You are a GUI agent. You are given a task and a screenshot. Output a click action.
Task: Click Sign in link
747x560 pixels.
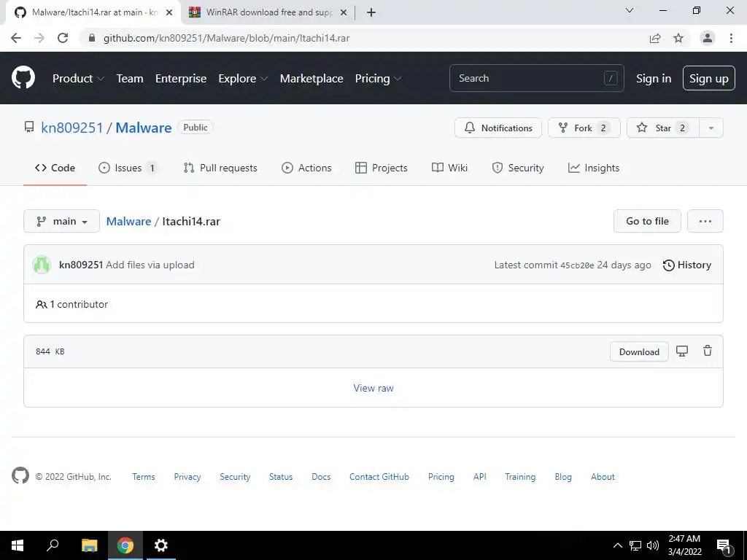tap(653, 79)
